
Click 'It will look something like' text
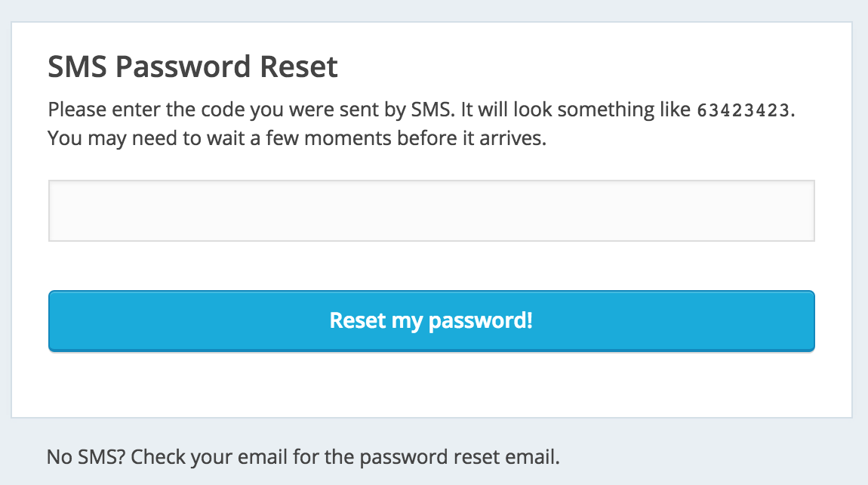(x=576, y=110)
